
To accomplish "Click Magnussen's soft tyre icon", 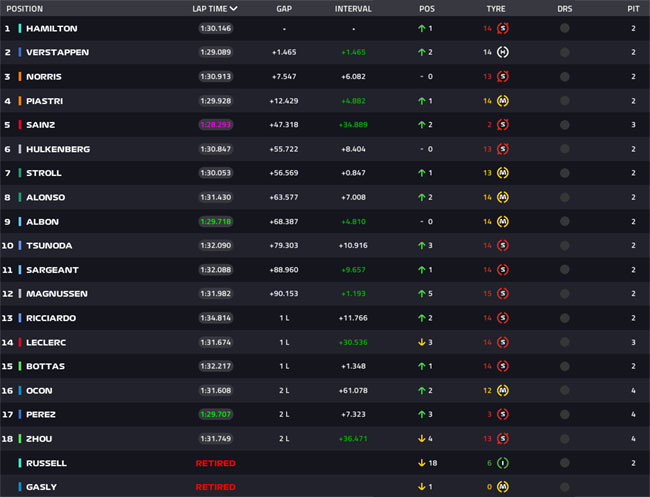I will [503, 293].
